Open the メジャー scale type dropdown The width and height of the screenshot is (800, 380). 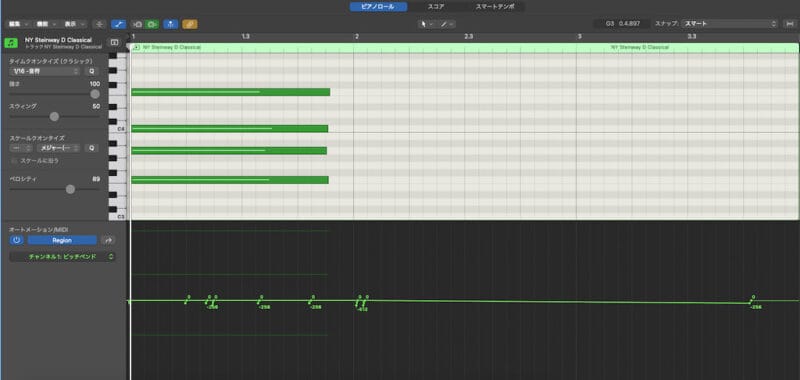click(58, 148)
